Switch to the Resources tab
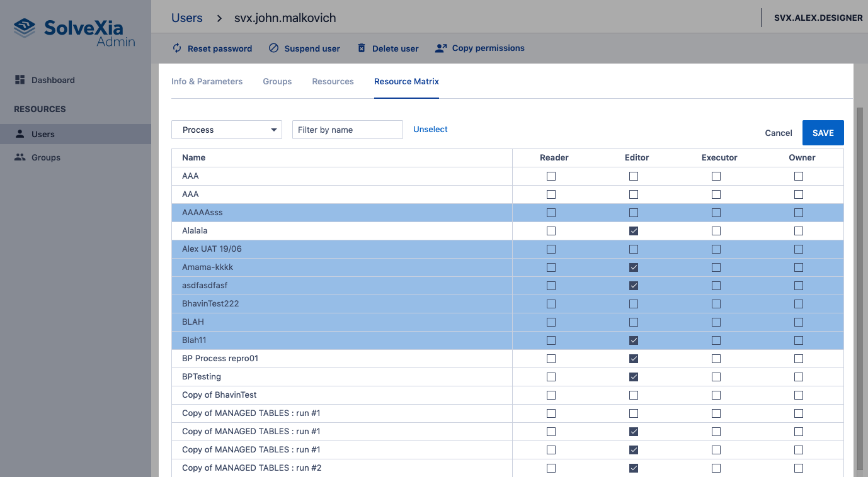Screen dimensions: 868x477 click(333, 81)
